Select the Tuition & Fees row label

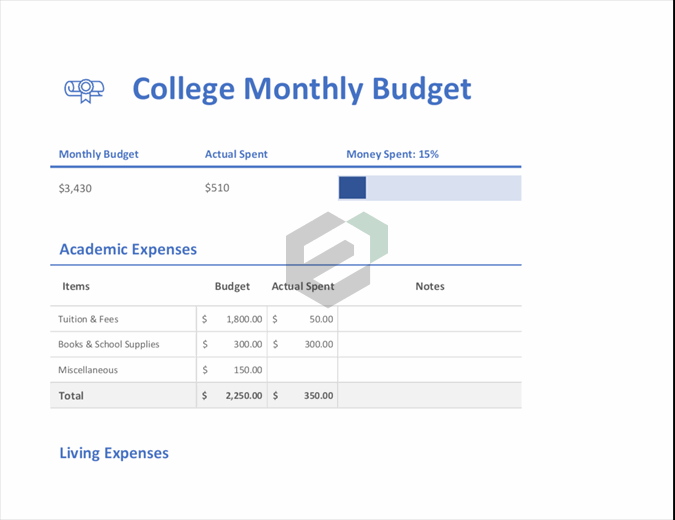88,319
